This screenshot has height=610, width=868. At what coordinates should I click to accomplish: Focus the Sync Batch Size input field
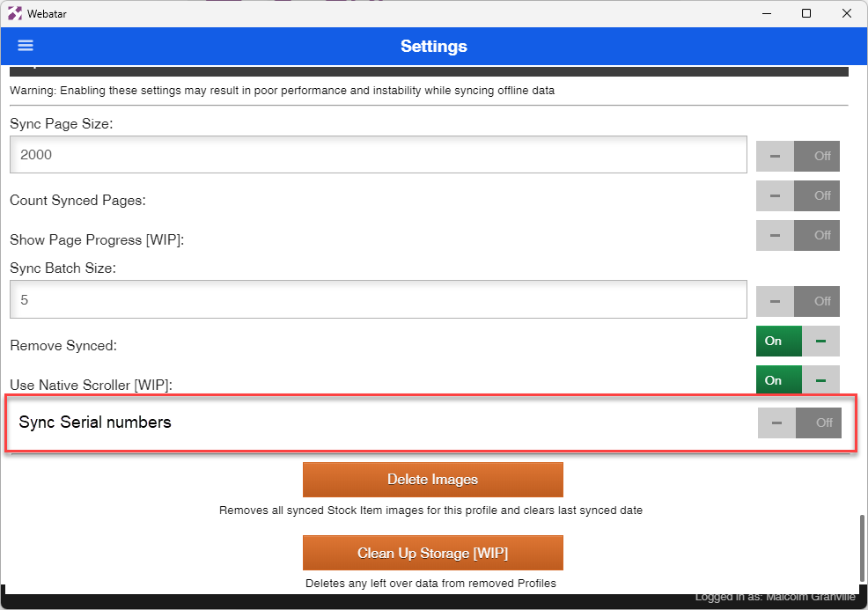pyautogui.click(x=379, y=300)
